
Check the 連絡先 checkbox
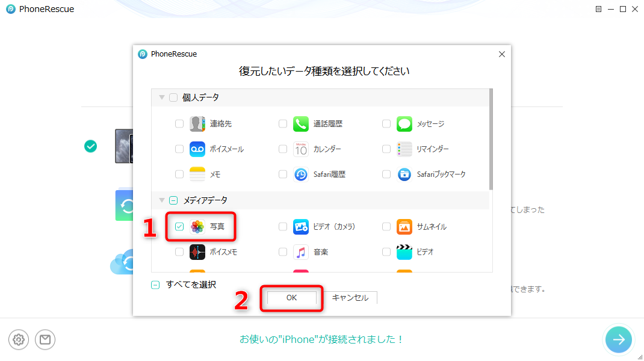tap(179, 123)
